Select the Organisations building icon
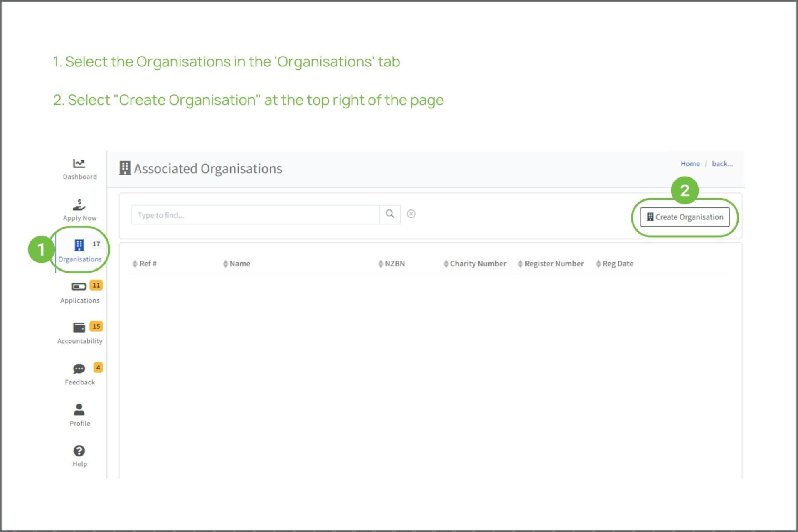The width and height of the screenshot is (798, 532). point(79,245)
